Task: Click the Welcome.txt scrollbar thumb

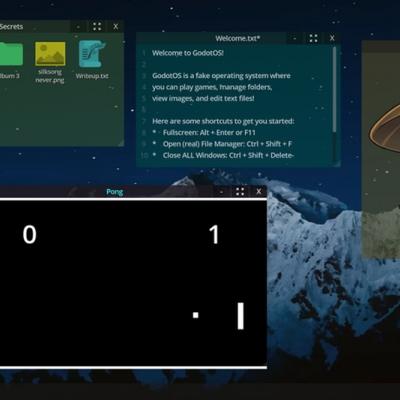Action: click(x=334, y=89)
